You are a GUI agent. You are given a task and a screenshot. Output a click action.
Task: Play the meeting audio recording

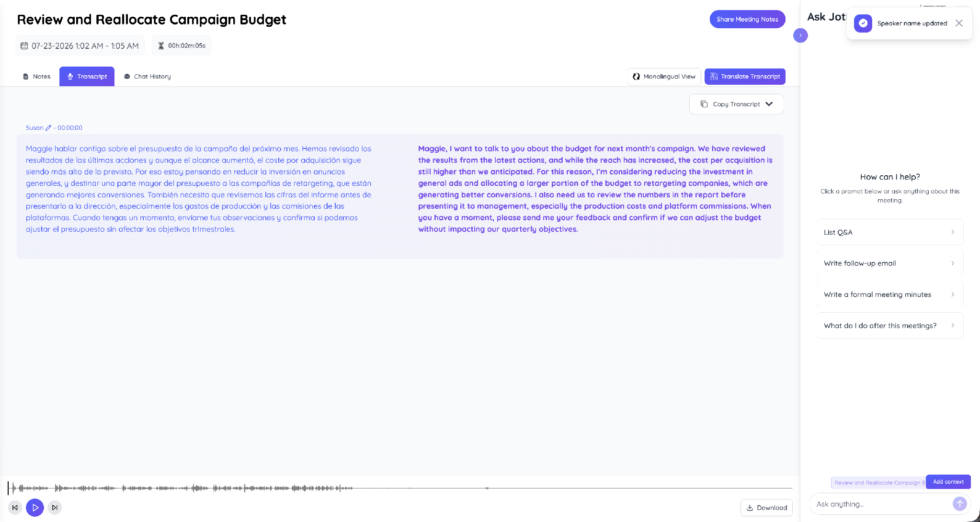[x=35, y=508]
